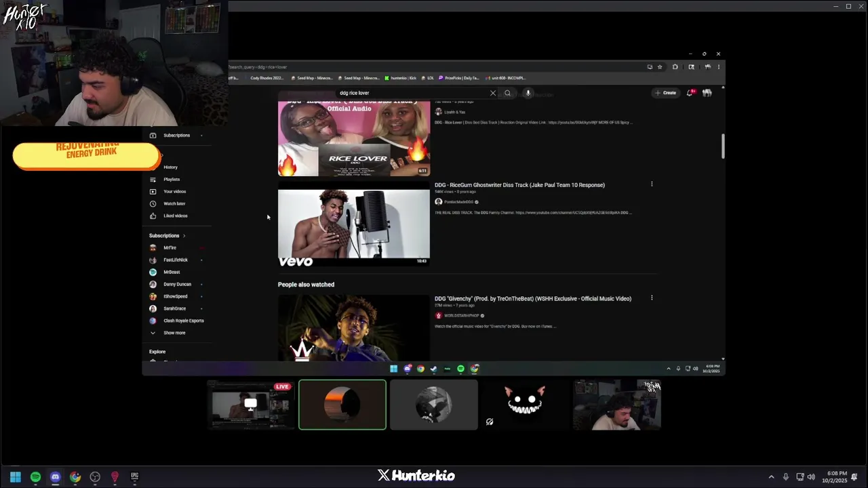Open the Danny Duncan subscription channel
Screen dimensions: 868x488
(177, 284)
